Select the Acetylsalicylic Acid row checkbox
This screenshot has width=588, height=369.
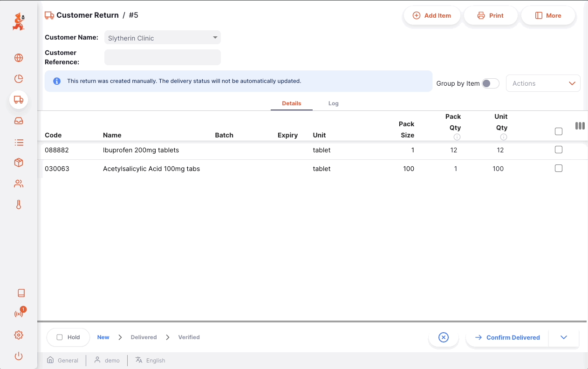(559, 169)
